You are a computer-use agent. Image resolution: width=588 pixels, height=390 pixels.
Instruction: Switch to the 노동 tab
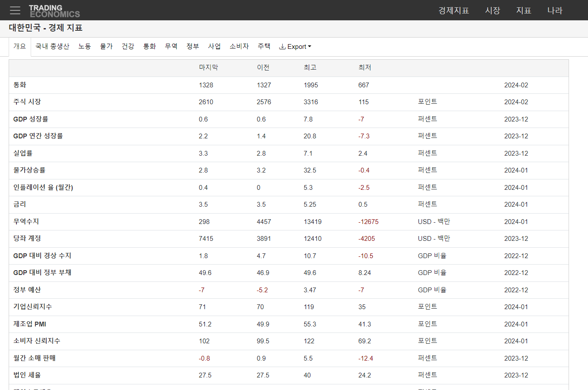tap(85, 46)
